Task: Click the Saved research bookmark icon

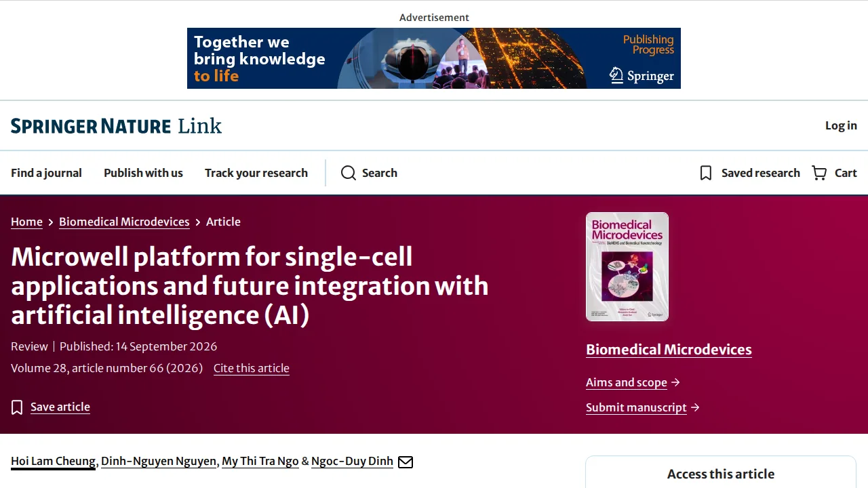Action: 706,173
